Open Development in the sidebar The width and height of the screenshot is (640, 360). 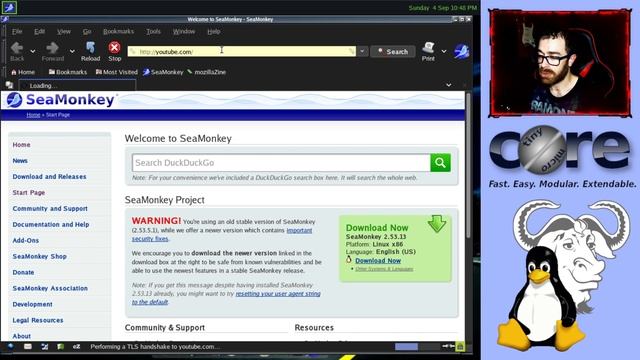pos(32,304)
